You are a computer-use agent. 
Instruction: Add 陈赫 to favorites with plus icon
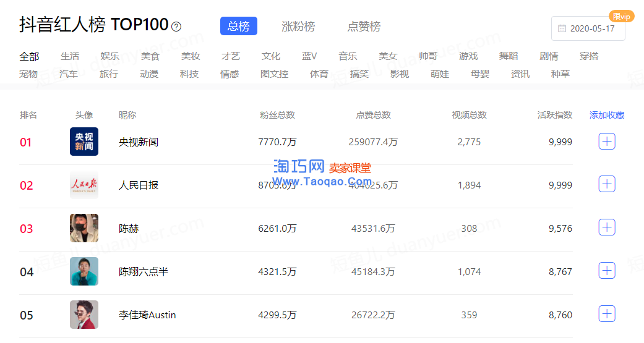coord(607,227)
